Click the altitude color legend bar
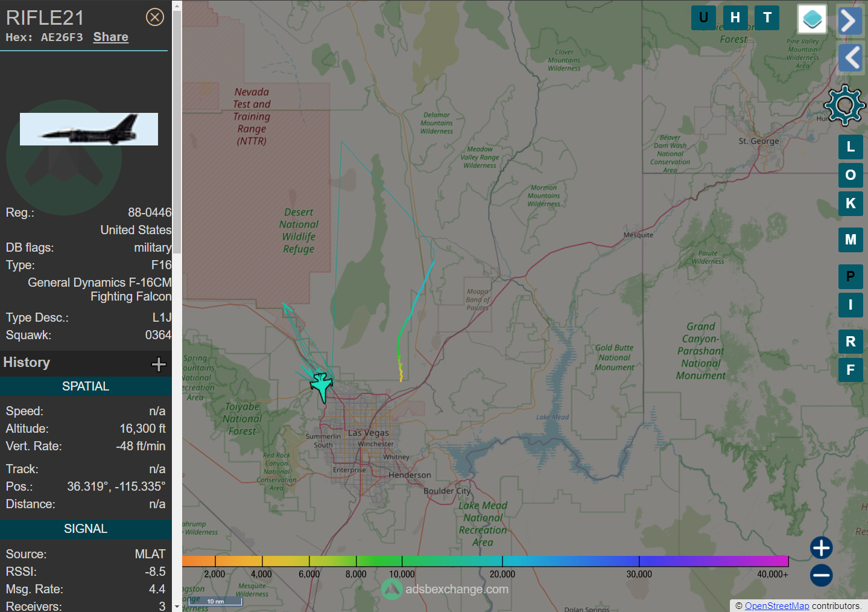 485,561
